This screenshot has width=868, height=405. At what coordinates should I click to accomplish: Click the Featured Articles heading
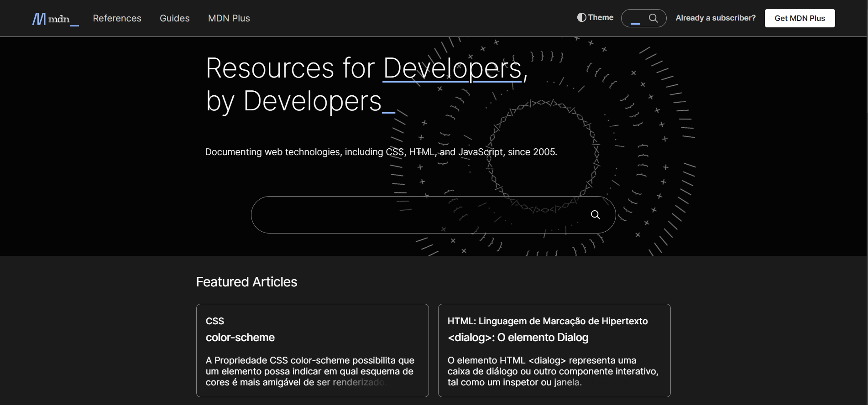[246, 282]
